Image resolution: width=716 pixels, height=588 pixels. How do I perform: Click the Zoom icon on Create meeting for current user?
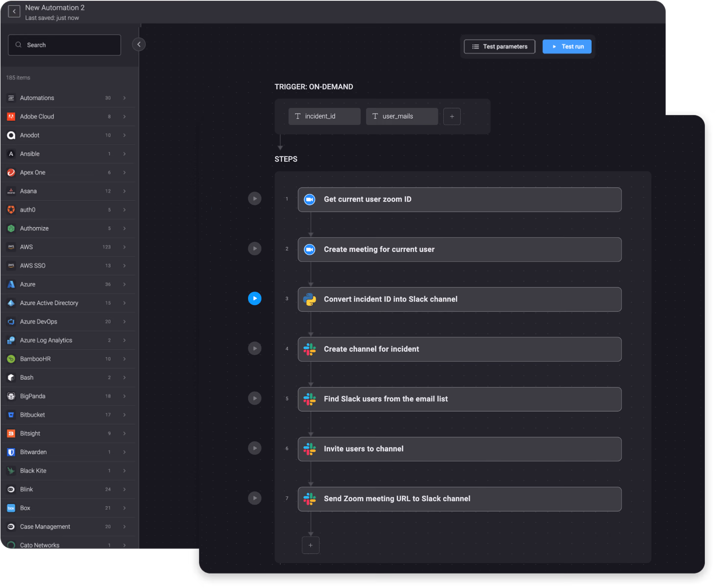pyautogui.click(x=310, y=250)
